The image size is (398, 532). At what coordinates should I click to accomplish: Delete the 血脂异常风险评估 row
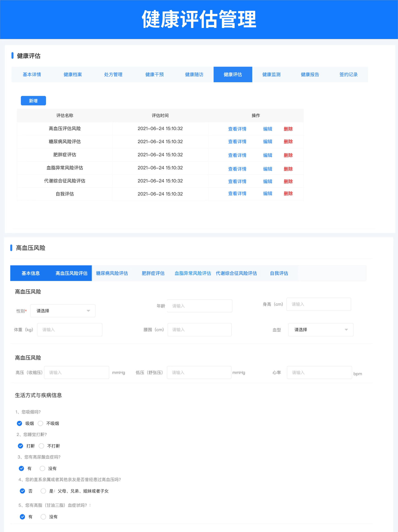pos(288,169)
